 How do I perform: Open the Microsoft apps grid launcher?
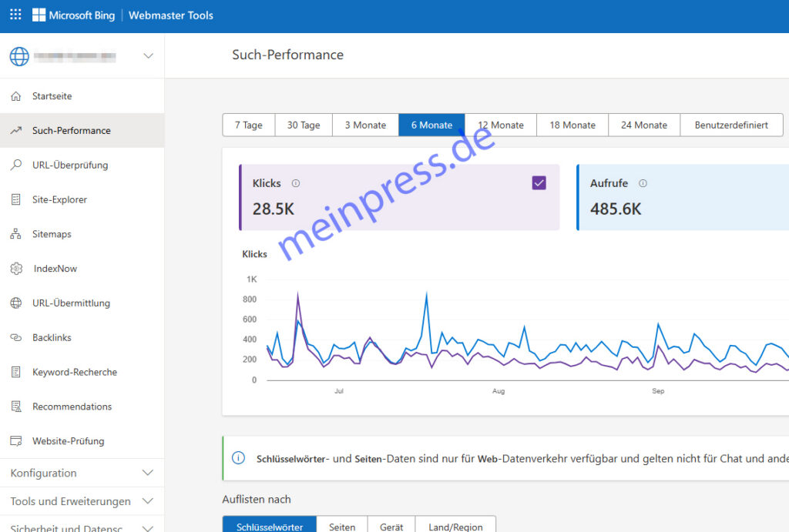(15, 15)
